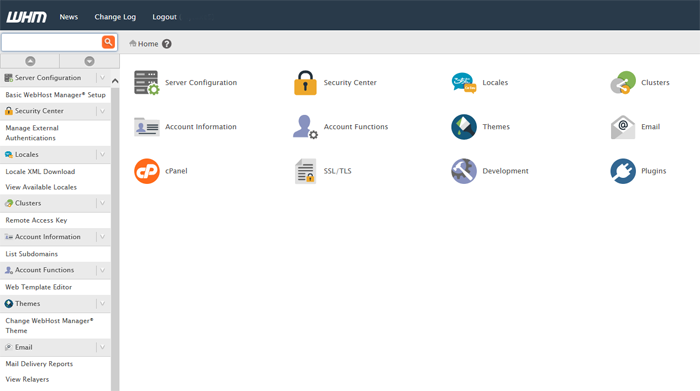Open Remote Access Key link
700x391 pixels.
click(x=36, y=220)
